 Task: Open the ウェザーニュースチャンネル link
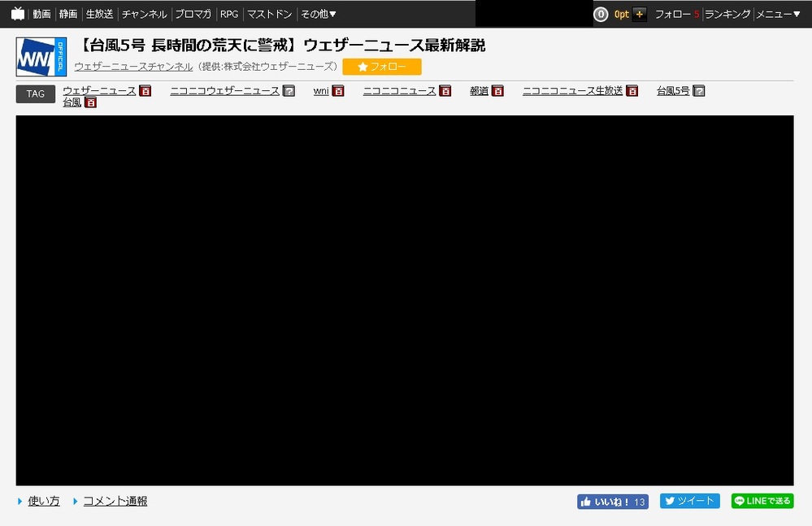tap(133, 67)
